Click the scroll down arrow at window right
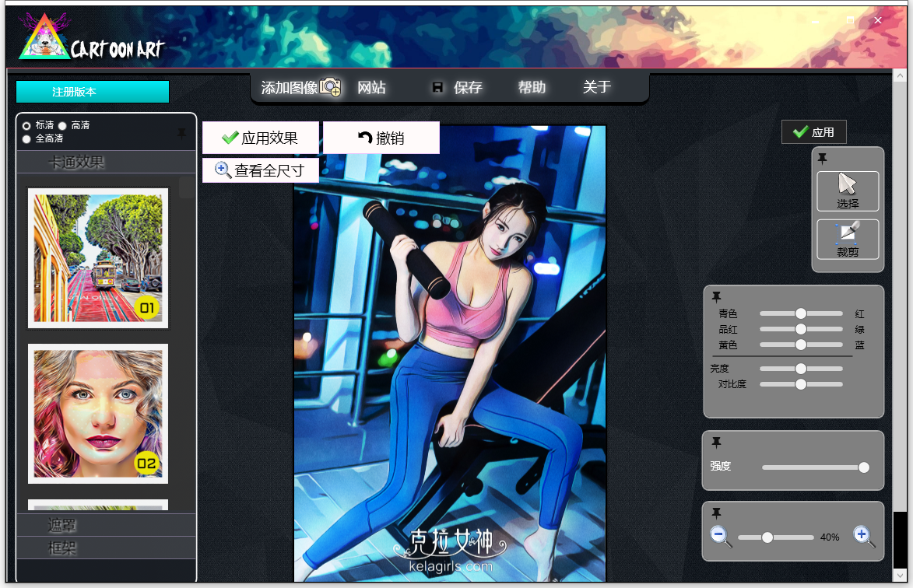Viewport: 913px width, 588px height. [900, 576]
